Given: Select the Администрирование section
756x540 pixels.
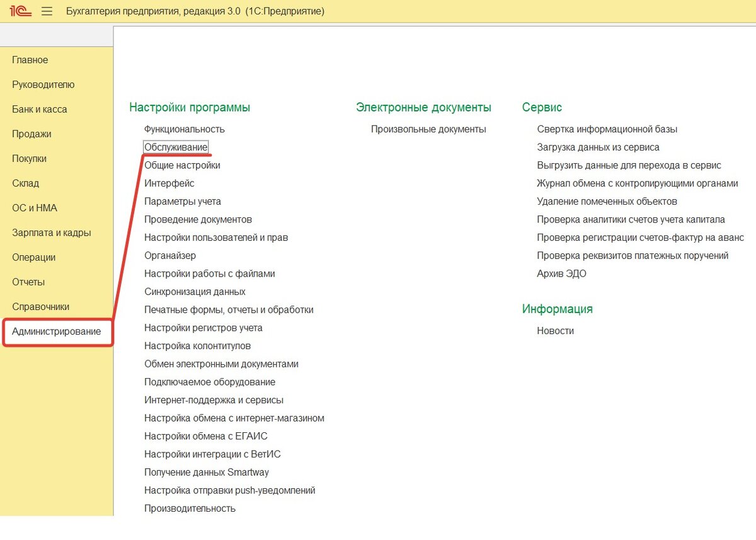Looking at the screenshot, I should tap(57, 331).
